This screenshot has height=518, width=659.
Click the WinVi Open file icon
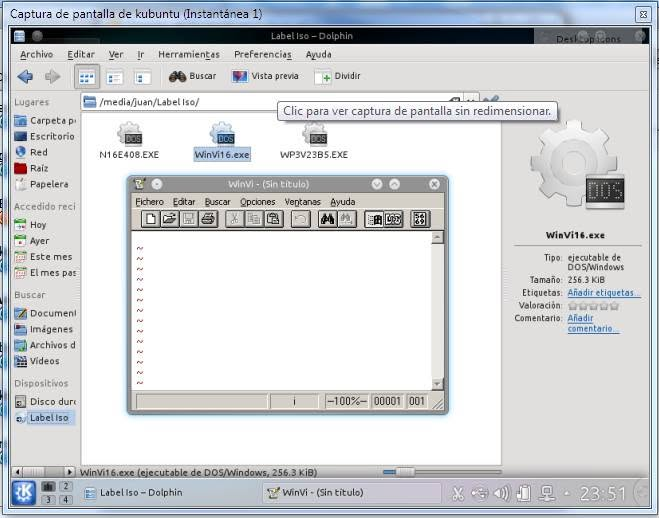(x=169, y=219)
